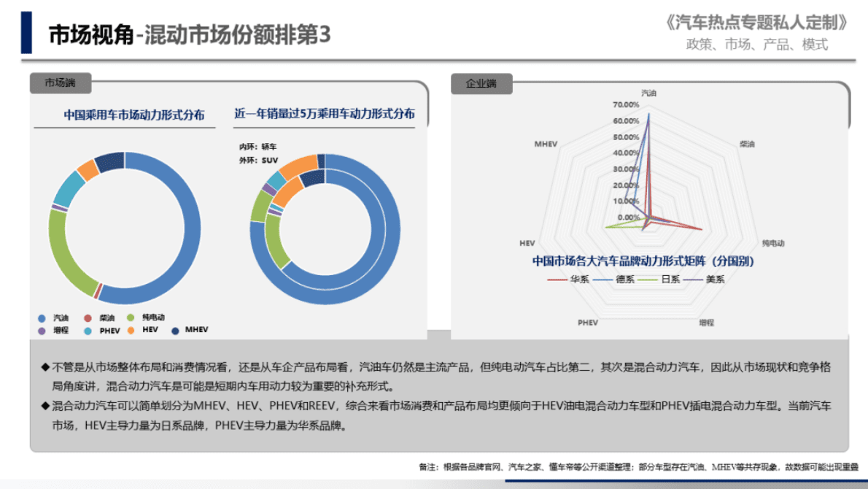Select the purple 增程 legend marker
Viewport: 868px width, 489px height.
point(42,330)
